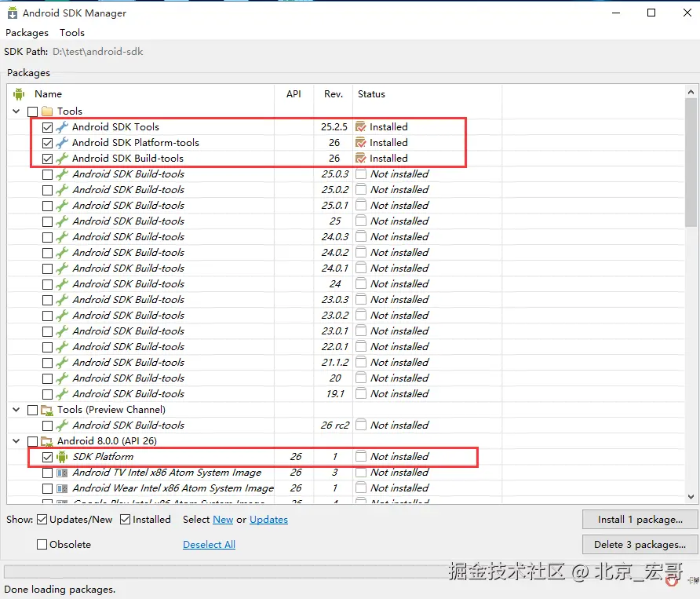Click Installed status icon for SDK Platform-tools
The width and height of the screenshot is (700, 599).
point(361,143)
